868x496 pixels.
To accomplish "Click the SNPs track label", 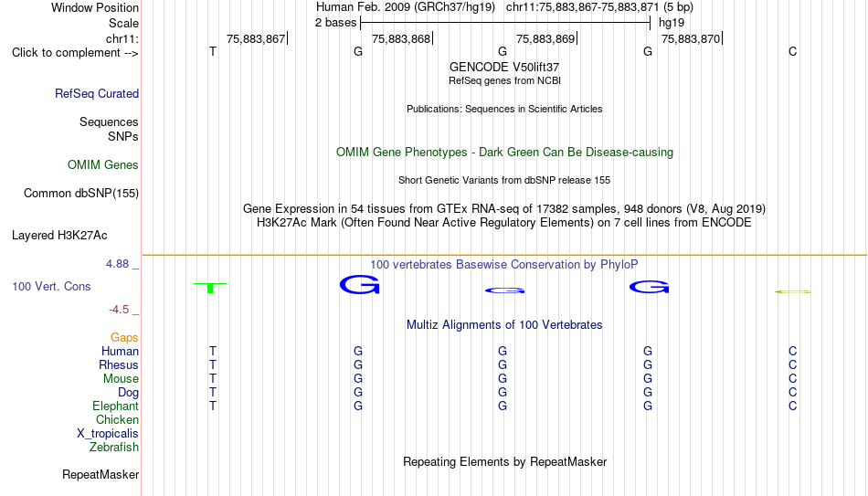I will tap(123, 136).
